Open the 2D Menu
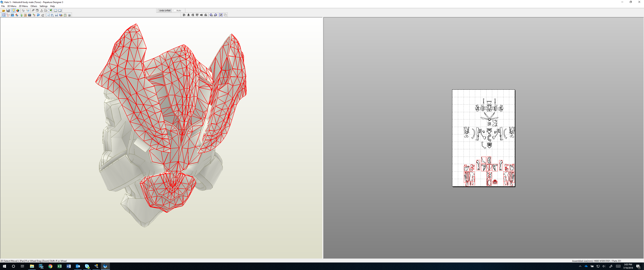 point(23,6)
